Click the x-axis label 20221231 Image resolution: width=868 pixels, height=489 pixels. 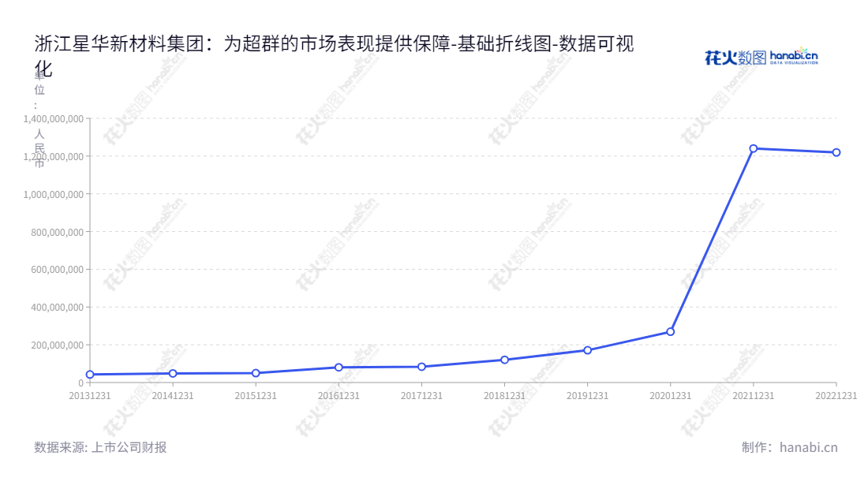tap(836, 395)
